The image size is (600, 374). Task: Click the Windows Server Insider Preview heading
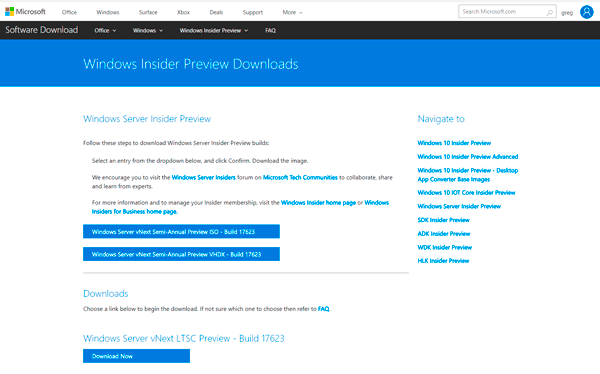(x=147, y=119)
